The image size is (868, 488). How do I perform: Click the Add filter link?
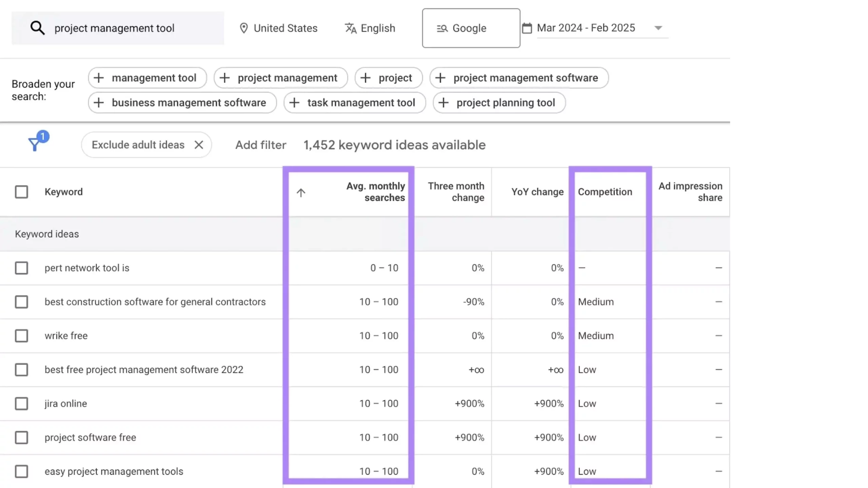[261, 145]
